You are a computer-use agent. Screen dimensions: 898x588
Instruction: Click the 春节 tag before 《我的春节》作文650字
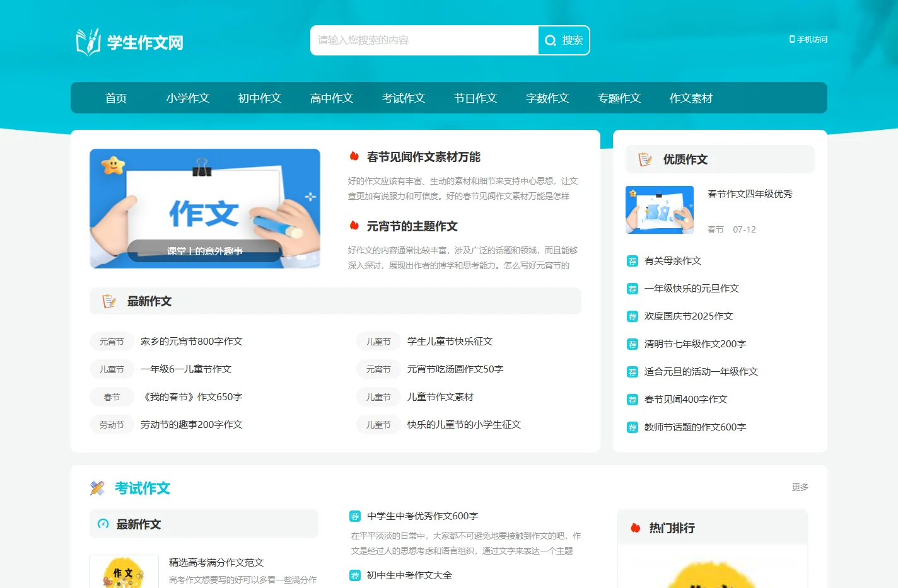(x=112, y=397)
